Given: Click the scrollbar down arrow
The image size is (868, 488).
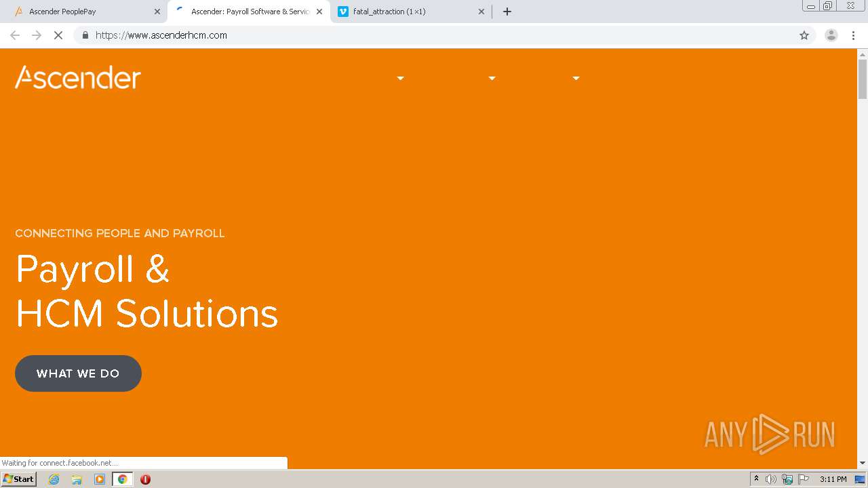Looking at the screenshot, I should tap(863, 463).
